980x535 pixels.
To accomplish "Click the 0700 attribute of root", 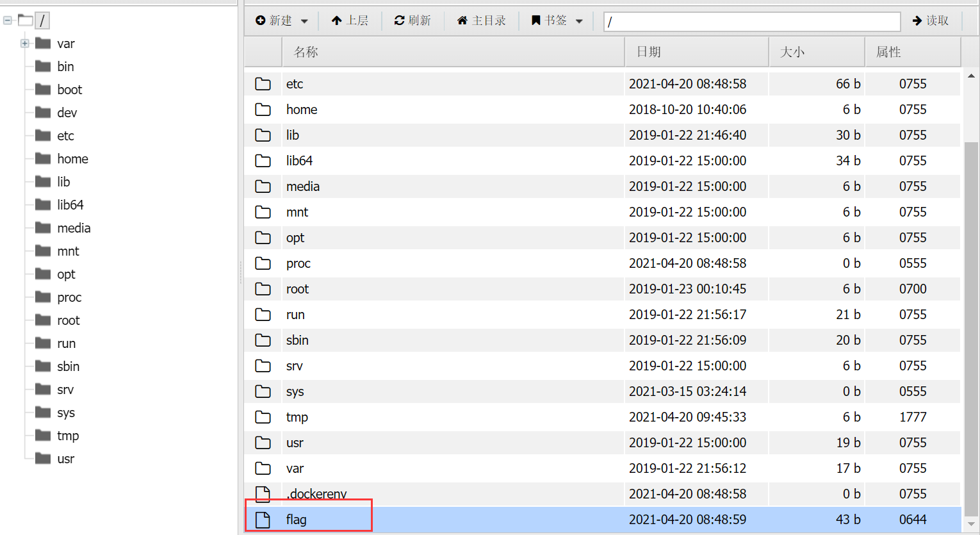I will (x=913, y=289).
